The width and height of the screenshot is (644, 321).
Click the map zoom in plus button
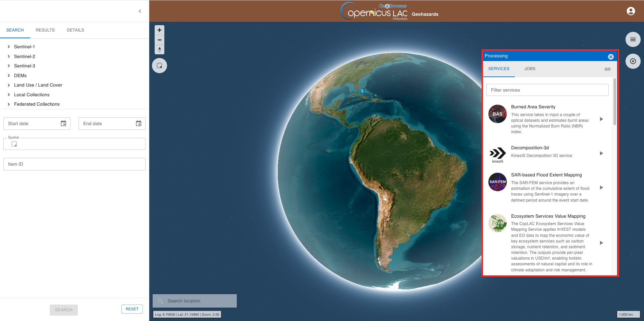pos(159,30)
